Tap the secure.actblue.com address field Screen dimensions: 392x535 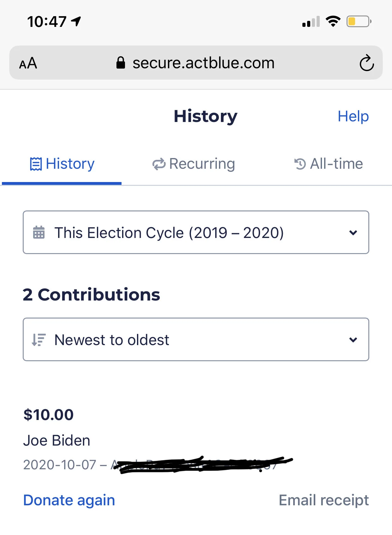(203, 63)
